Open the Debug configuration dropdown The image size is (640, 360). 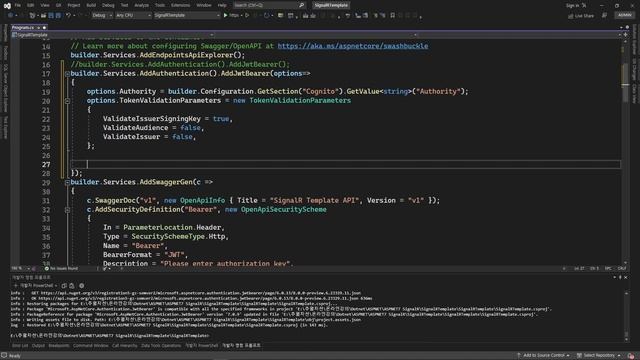click(102, 16)
